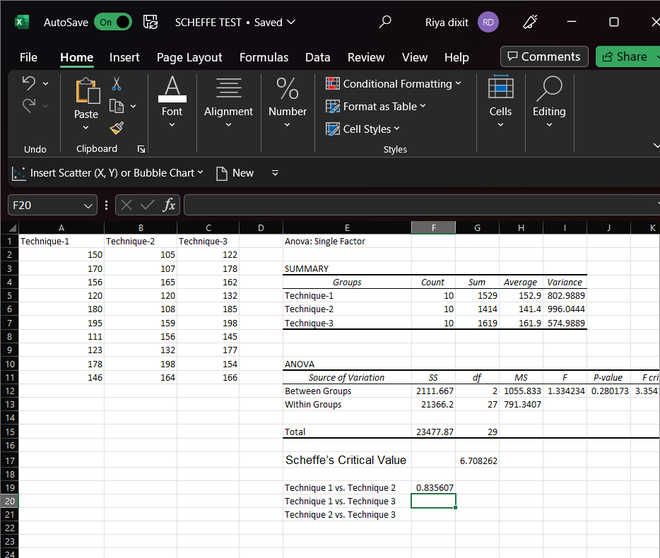This screenshot has height=558, width=660.
Task: Select the active cell F20
Action: click(434, 501)
